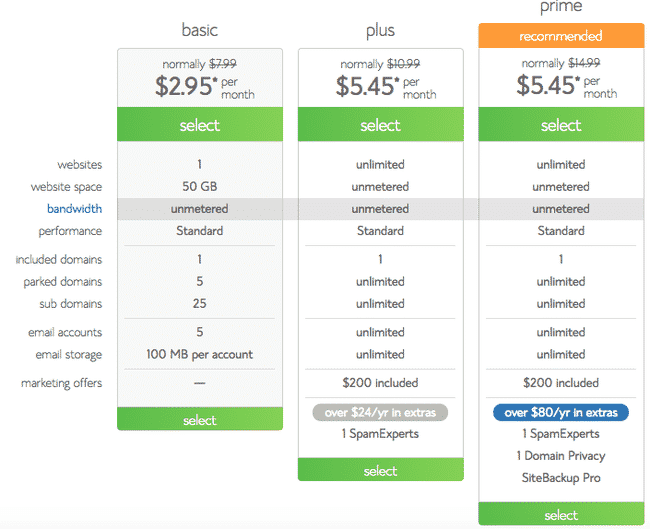Image resolution: width=650 pixels, height=529 pixels.
Task: Click the gray over $24/yr in extras pill
Action: (x=380, y=412)
